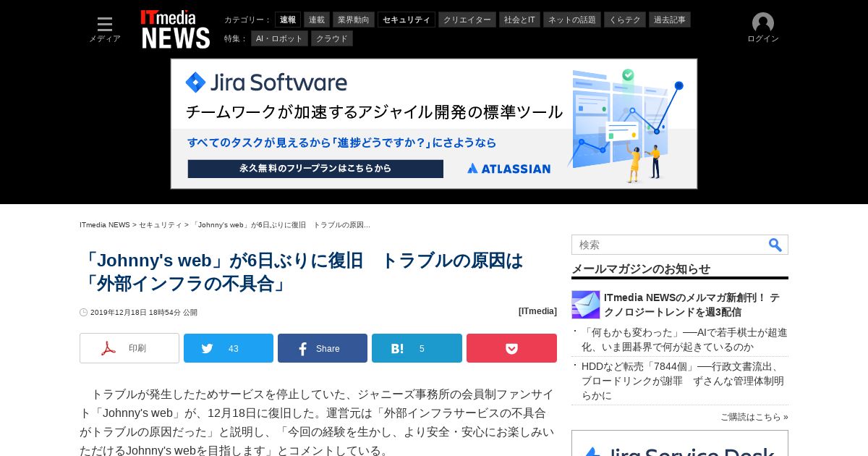
Task: Click the ITmedia NEWS logo
Action: pyautogui.click(x=175, y=29)
